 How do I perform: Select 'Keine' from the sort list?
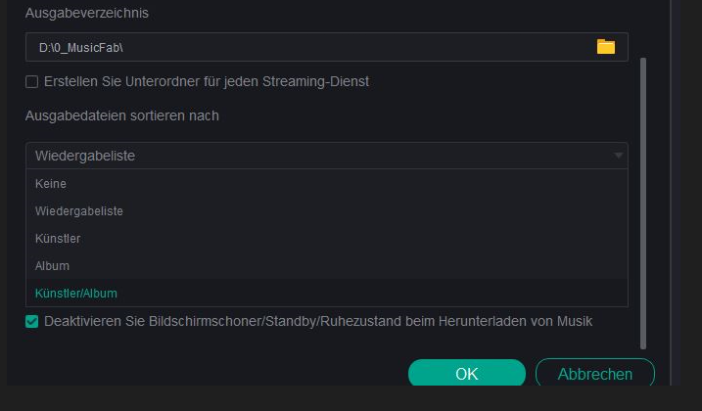(51, 184)
